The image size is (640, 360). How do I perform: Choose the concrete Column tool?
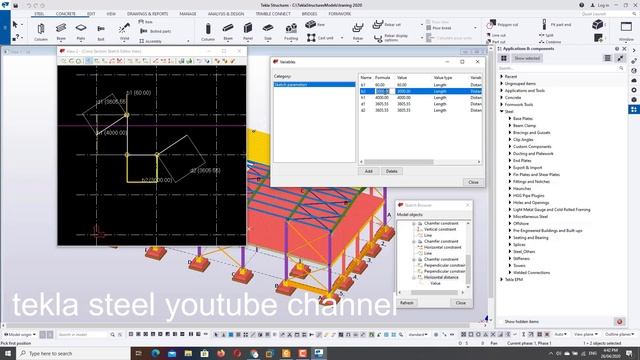tap(208, 32)
